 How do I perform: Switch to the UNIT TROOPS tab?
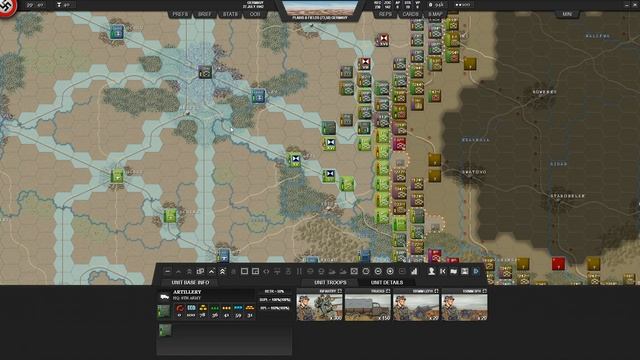point(330,282)
